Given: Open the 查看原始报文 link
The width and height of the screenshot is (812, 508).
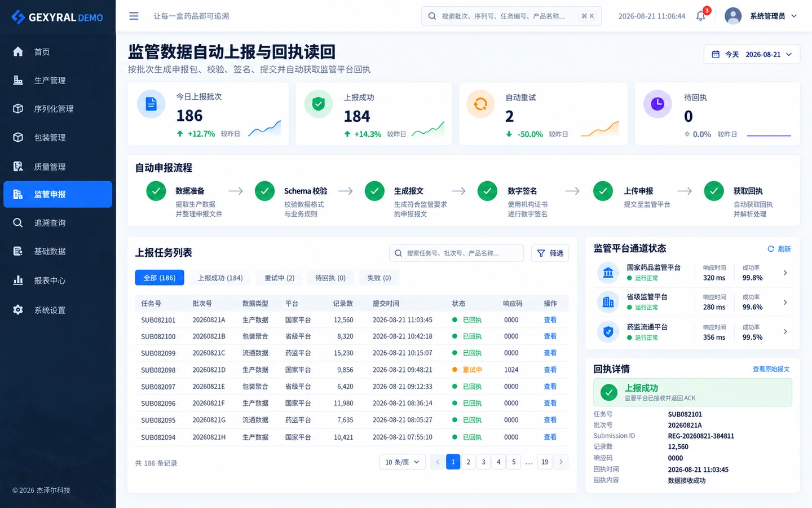Looking at the screenshot, I should pyautogui.click(x=771, y=369).
